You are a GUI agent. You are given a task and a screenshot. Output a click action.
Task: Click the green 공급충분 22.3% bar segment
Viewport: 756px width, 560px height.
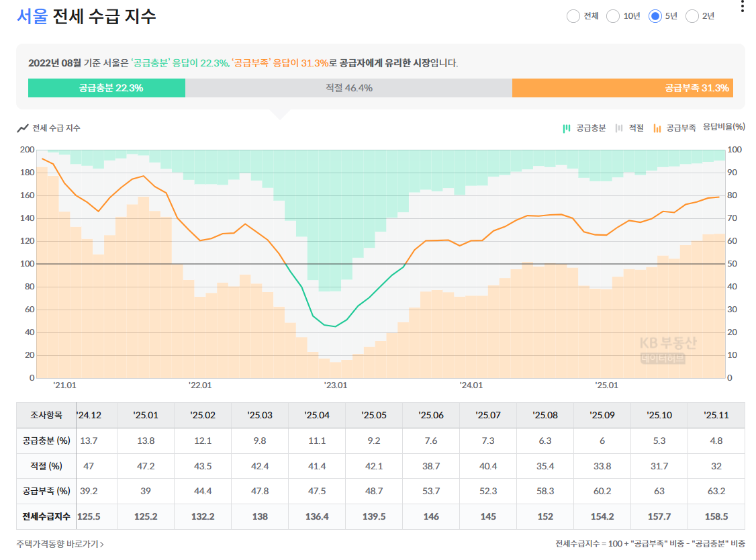coord(107,88)
